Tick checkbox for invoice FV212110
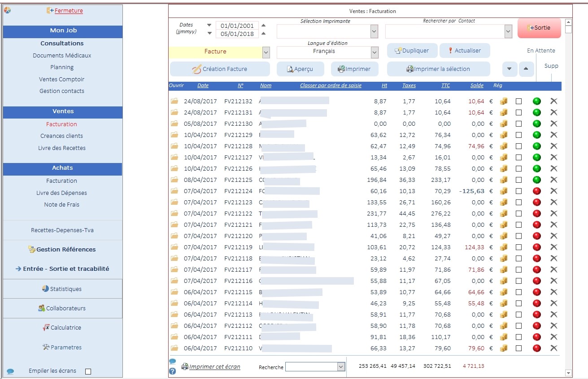This screenshot has width=588, height=379. [518, 348]
